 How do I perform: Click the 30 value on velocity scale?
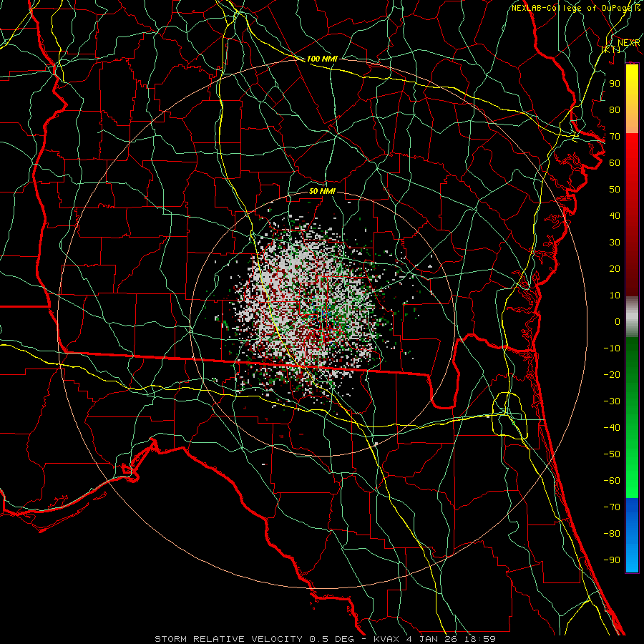pos(615,243)
